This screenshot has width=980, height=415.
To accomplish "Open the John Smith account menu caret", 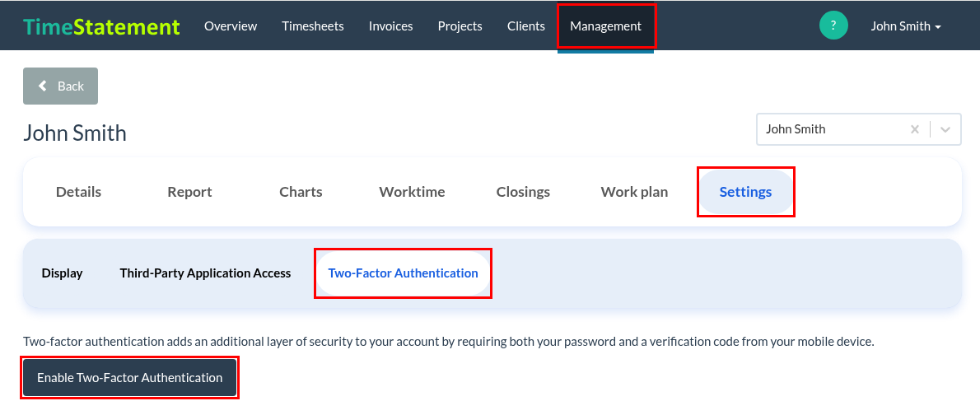I will click(937, 27).
